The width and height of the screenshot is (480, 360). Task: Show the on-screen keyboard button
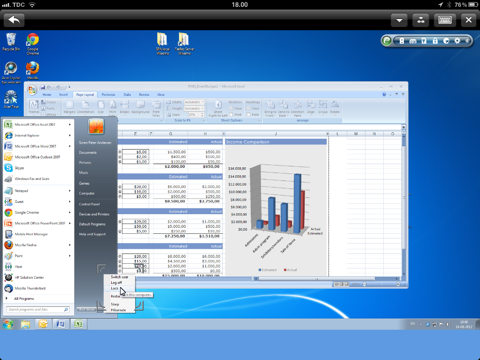(445, 20)
